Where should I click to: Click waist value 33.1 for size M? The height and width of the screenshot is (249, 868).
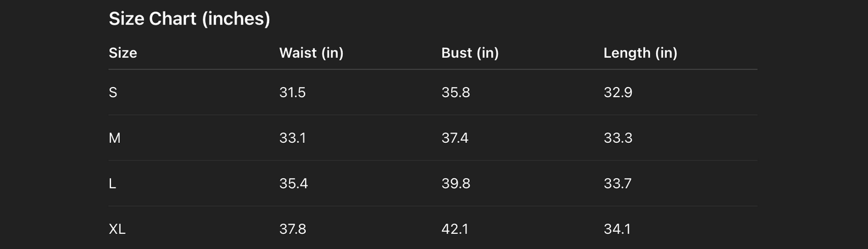[x=293, y=138]
